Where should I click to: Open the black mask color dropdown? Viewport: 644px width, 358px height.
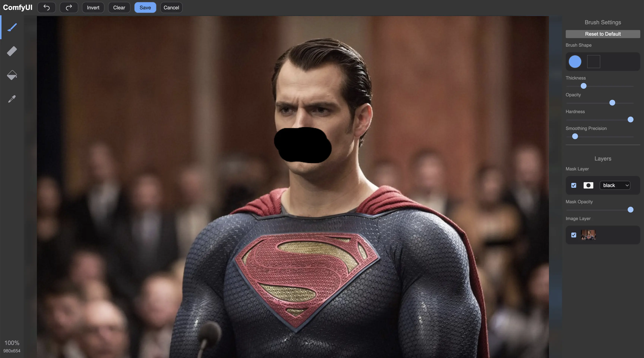615,185
